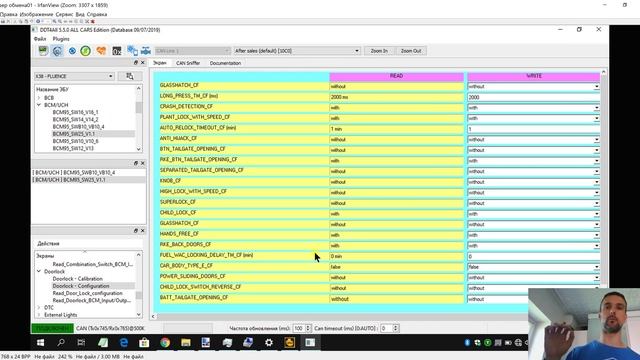Open the orange heart diagnostics icon
This screenshot has height=360, width=640.
101,51
